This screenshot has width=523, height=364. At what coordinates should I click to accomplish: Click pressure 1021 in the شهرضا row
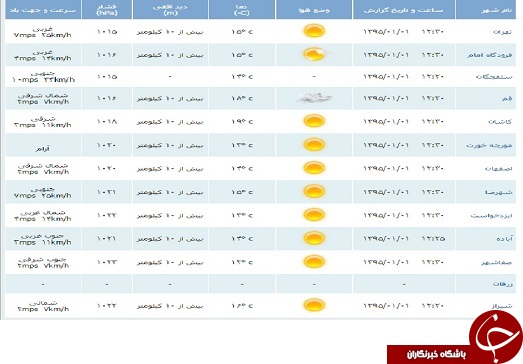coord(106,192)
